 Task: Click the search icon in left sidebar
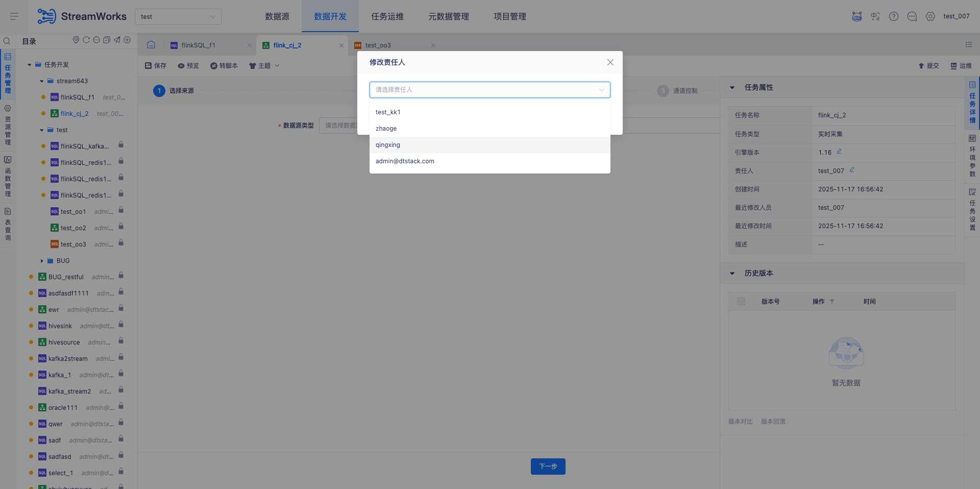click(x=7, y=41)
